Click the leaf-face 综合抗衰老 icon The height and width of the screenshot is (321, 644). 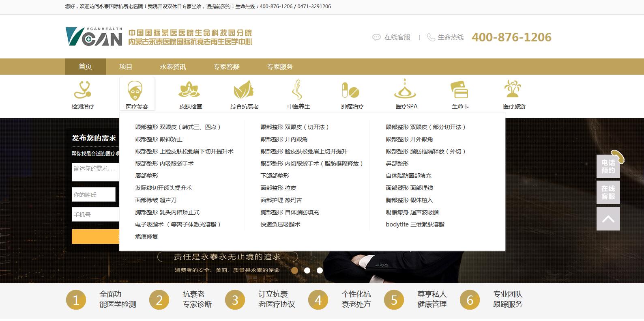[244, 89]
